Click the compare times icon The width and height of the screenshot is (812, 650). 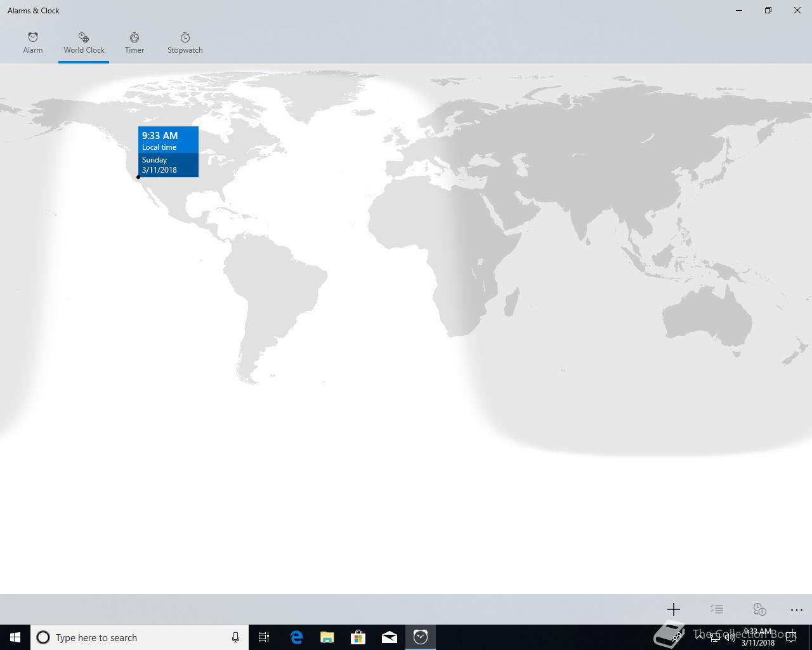(759, 609)
